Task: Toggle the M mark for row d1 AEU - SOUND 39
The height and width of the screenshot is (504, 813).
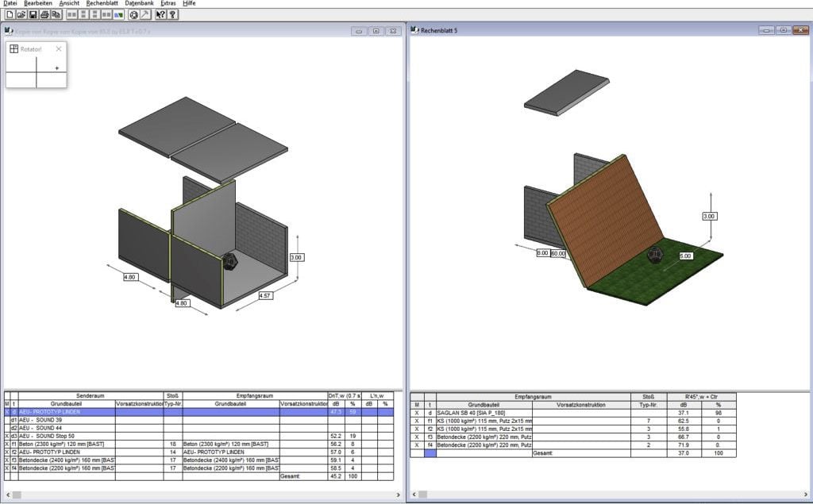Action: tap(7, 421)
